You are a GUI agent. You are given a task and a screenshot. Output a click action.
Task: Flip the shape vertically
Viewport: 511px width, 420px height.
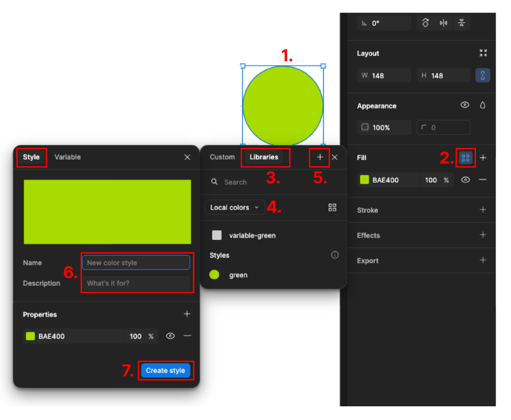point(462,23)
